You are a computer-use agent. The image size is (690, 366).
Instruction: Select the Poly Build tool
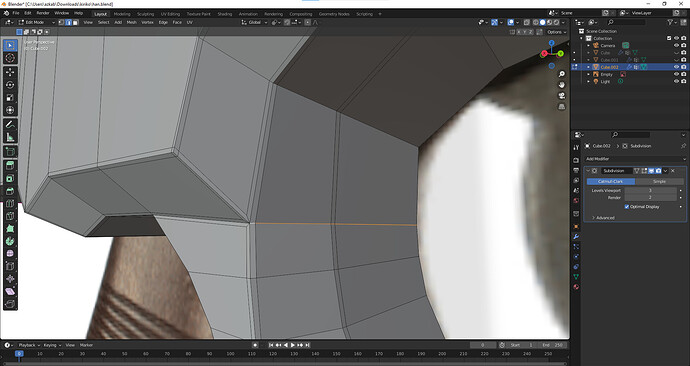[x=10, y=229]
